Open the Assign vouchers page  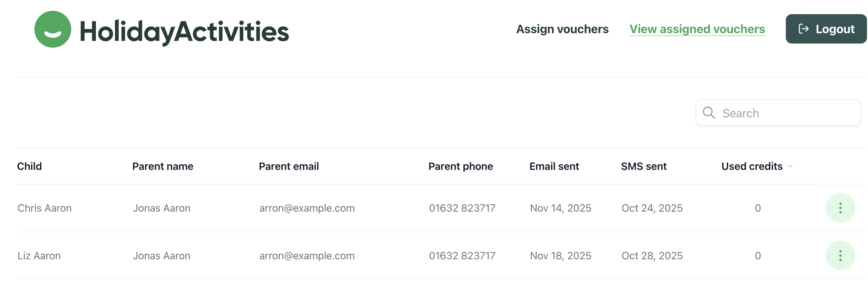click(562, 29)
